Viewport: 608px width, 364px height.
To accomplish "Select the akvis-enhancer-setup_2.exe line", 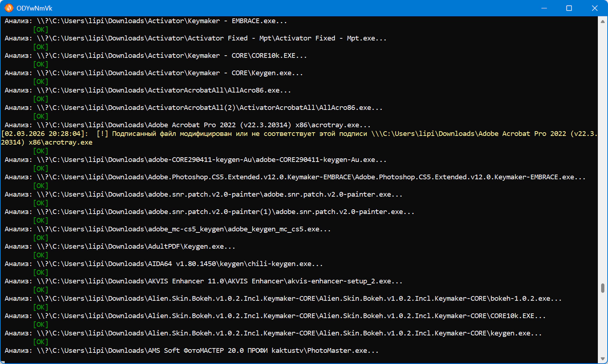I will click(x=203, y=281).
